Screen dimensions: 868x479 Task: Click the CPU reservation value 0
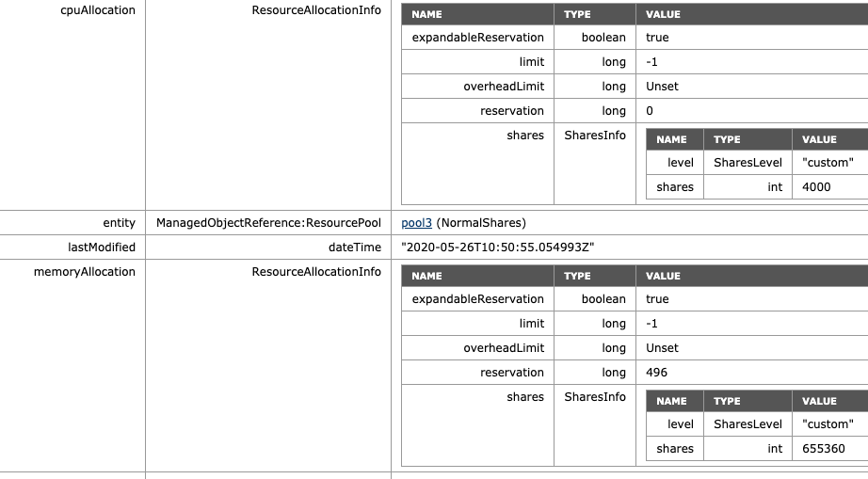coord(650,111)
